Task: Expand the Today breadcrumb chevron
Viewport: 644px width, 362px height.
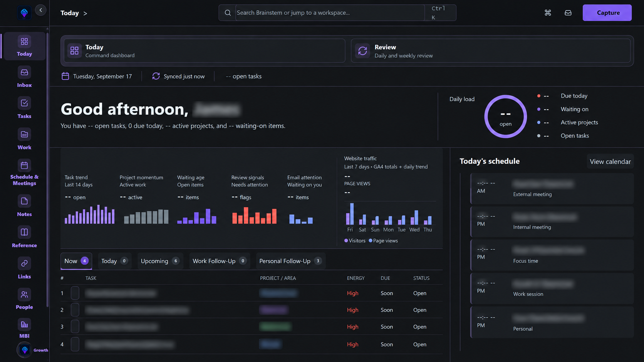Action: (x=85, y=13)
